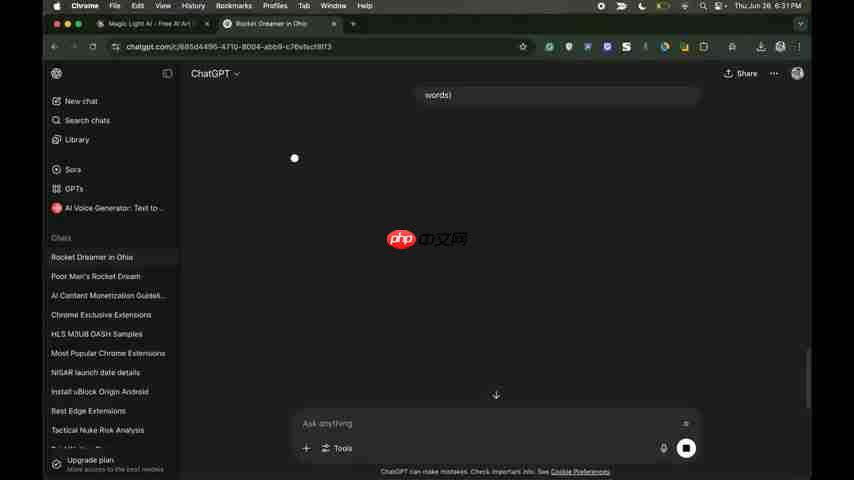Click Do Not Disturb moon icon
The height and width of the screenshot is (480, 854).
pos(642,6)
